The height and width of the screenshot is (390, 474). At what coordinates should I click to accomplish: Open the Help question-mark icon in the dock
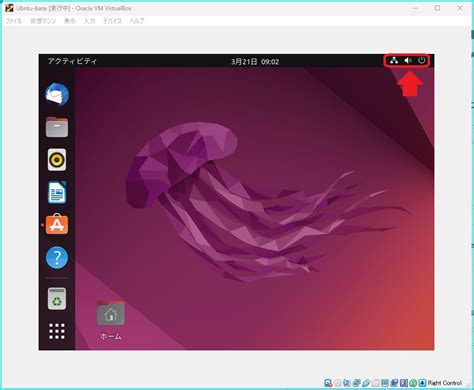(57, 257)
